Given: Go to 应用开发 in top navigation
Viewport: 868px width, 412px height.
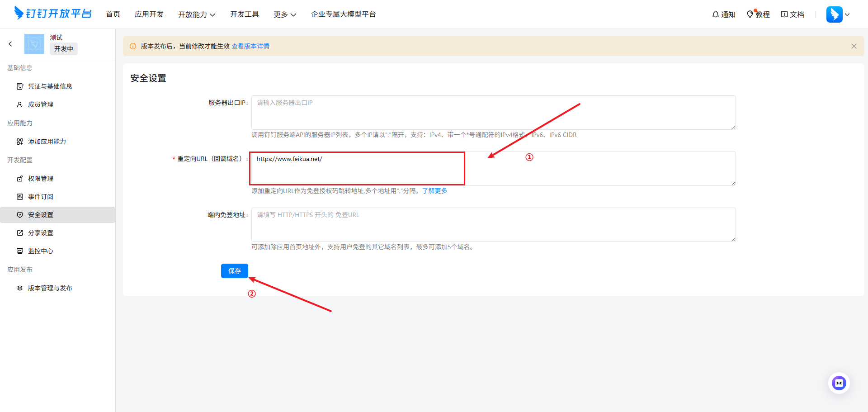Looking at the screenshot, I should [x=149, y=14].
